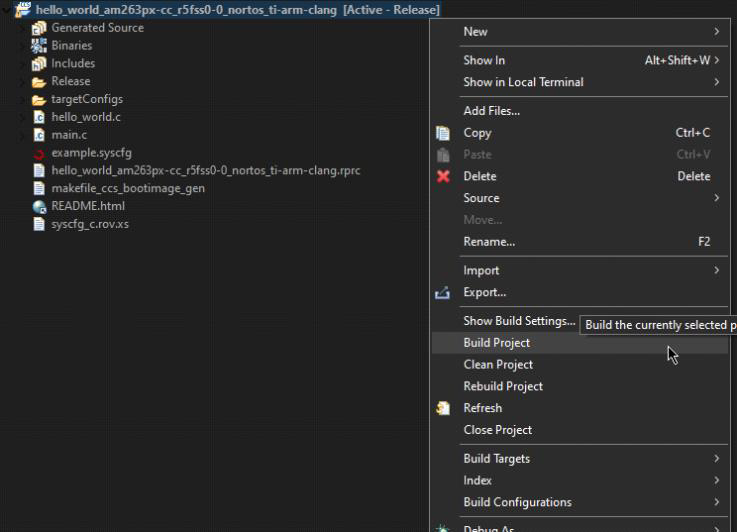This screenshot has width=737, height=532.
Task: Expand the Generated Source tree node
Action: [x=24, y=28]
